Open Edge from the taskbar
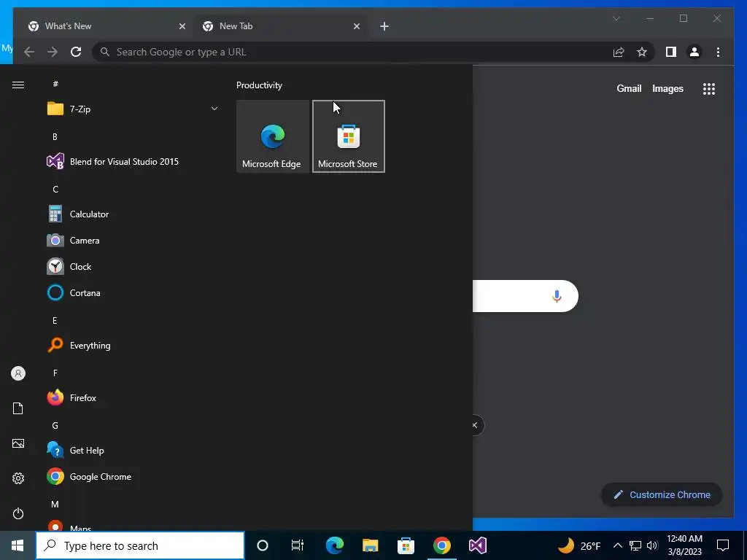The width and height of the screenshot is (747, 560). coord(334,545)
